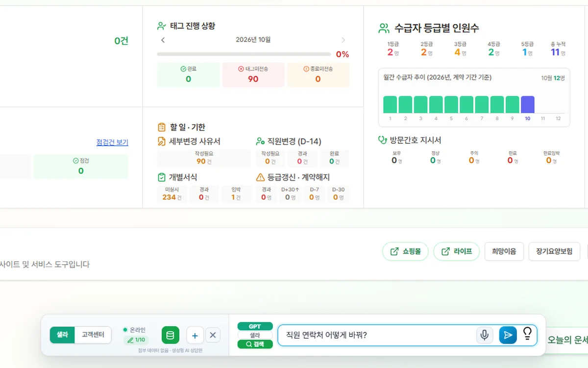Click the 오늘의 운세 button
The image size is (588, 368).
click(x=567, y=340)
